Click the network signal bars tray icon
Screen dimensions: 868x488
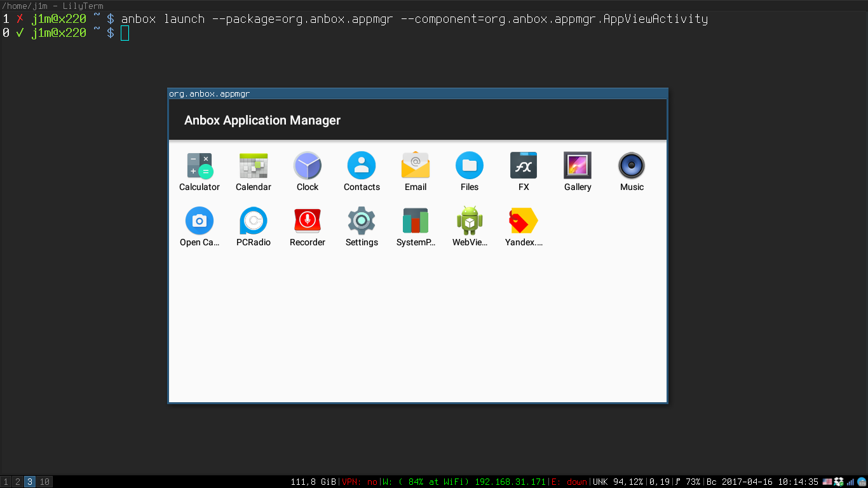[850, 482]
